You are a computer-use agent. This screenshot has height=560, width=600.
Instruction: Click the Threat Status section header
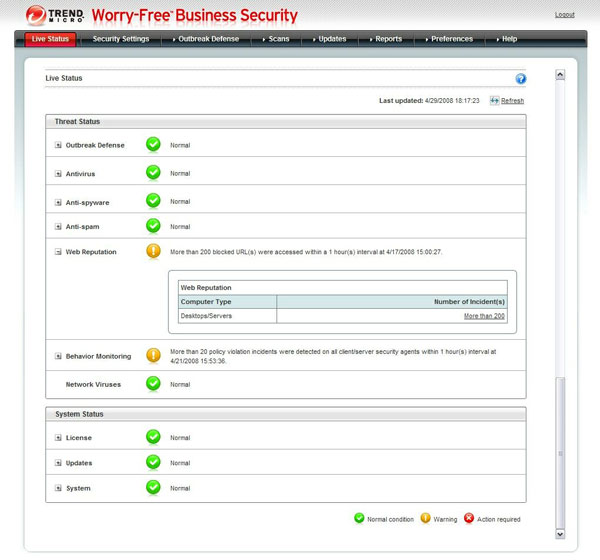[x=286, y=121]
